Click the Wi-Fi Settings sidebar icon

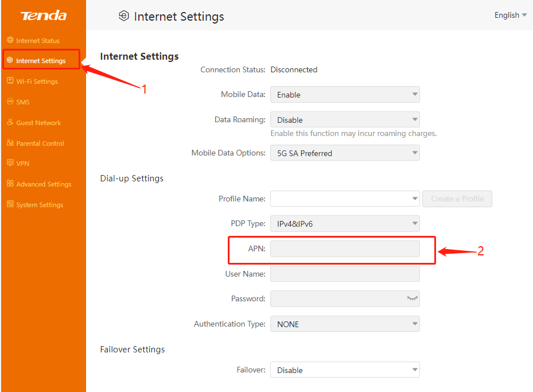[10, 81]
